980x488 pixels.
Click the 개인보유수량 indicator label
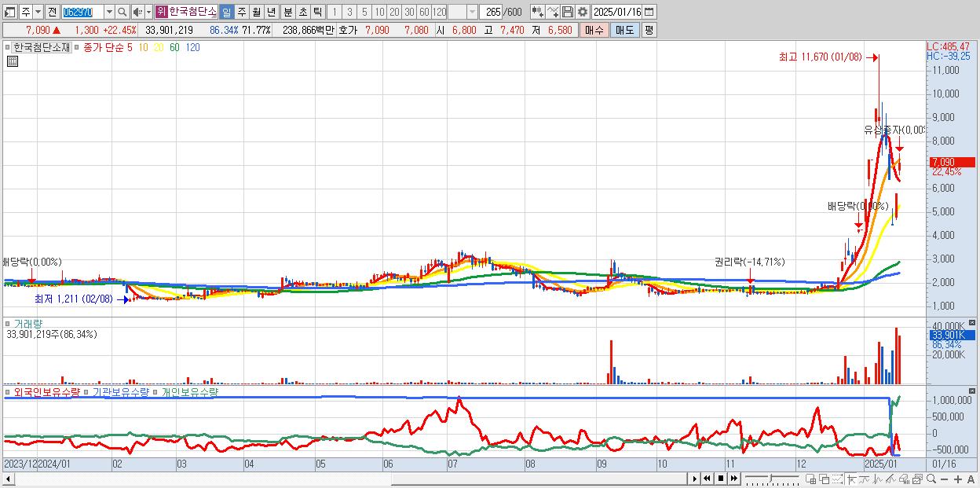click(x=189, y=391)
